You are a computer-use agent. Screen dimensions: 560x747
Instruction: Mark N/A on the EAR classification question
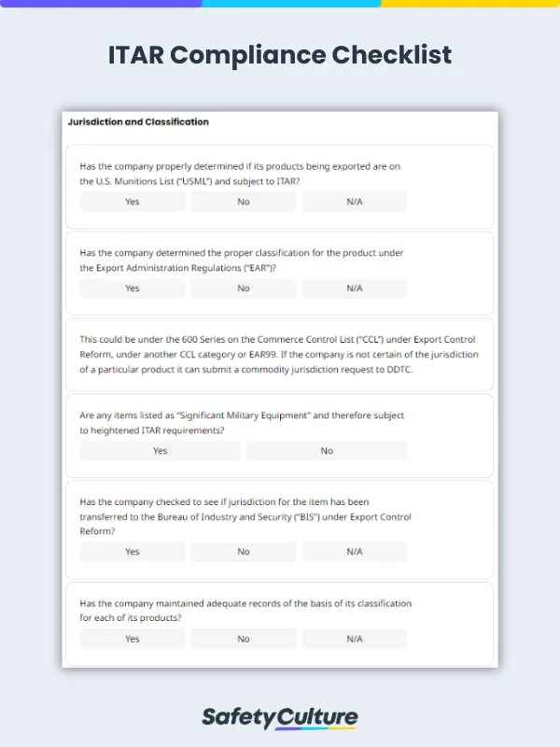point(354,289)
